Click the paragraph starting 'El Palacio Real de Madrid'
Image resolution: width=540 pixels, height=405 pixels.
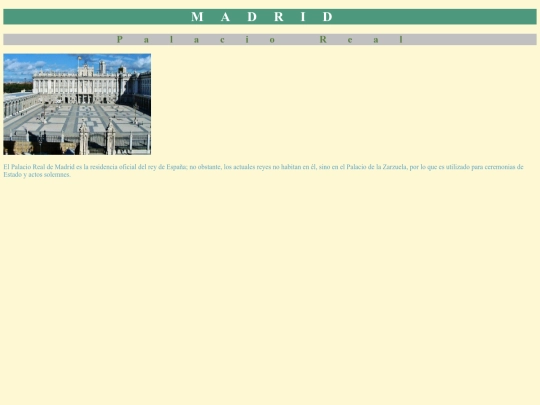(263, 170)
